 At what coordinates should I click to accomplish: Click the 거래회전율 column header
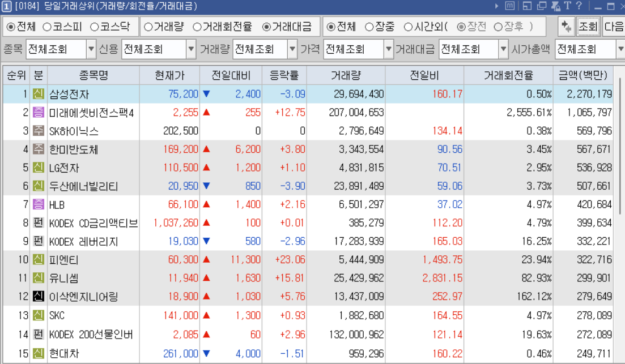508,75
